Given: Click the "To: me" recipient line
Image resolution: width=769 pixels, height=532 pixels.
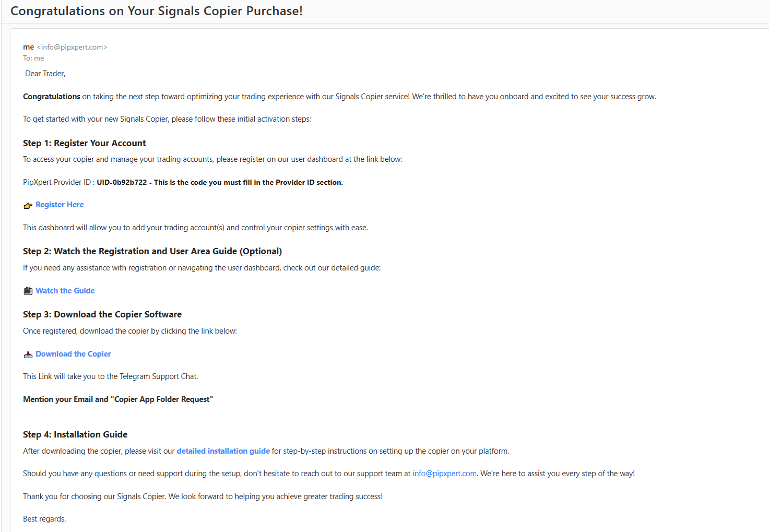Looking at the screenshot, I should 33,58.
